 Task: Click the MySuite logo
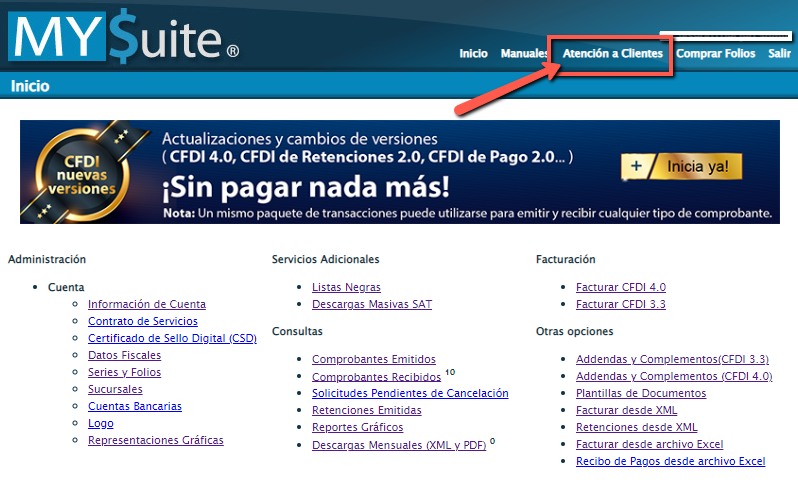click(x=123, y=37)
